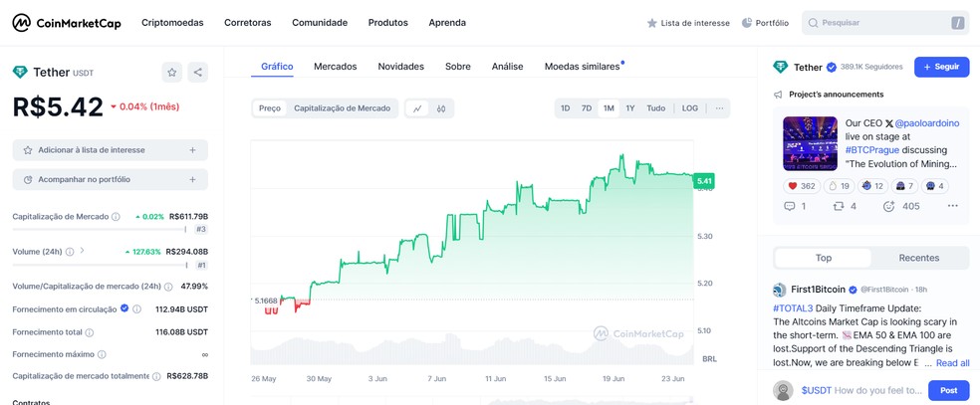Star Tether to favorites

172,73
